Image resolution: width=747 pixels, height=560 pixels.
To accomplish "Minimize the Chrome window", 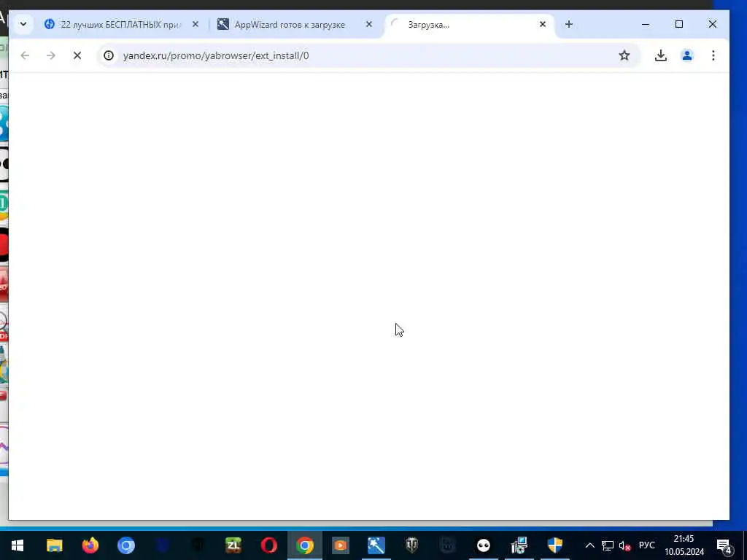I will click(x=646, y=24).
